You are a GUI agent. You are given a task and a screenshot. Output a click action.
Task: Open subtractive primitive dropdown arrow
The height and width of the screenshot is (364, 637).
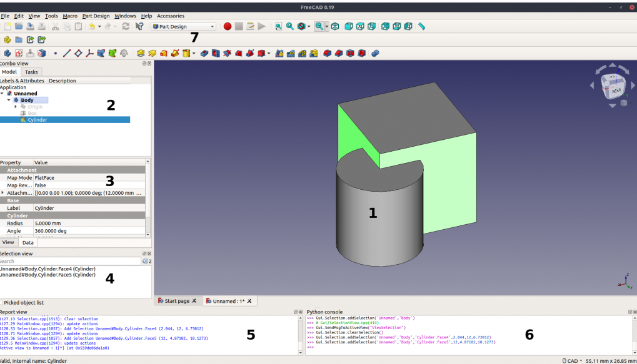269,53
